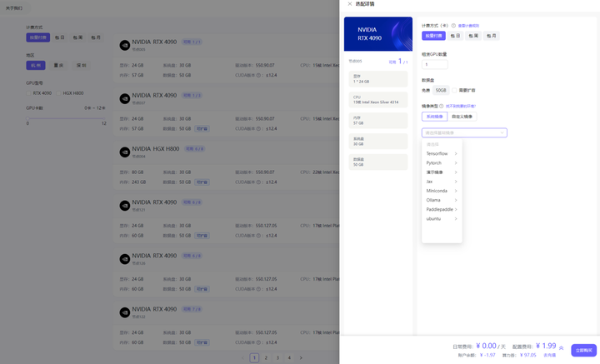Viewport: 600px width, 364px height.
Task: Choose 重庆 region filter
Action: coord(58,65)
